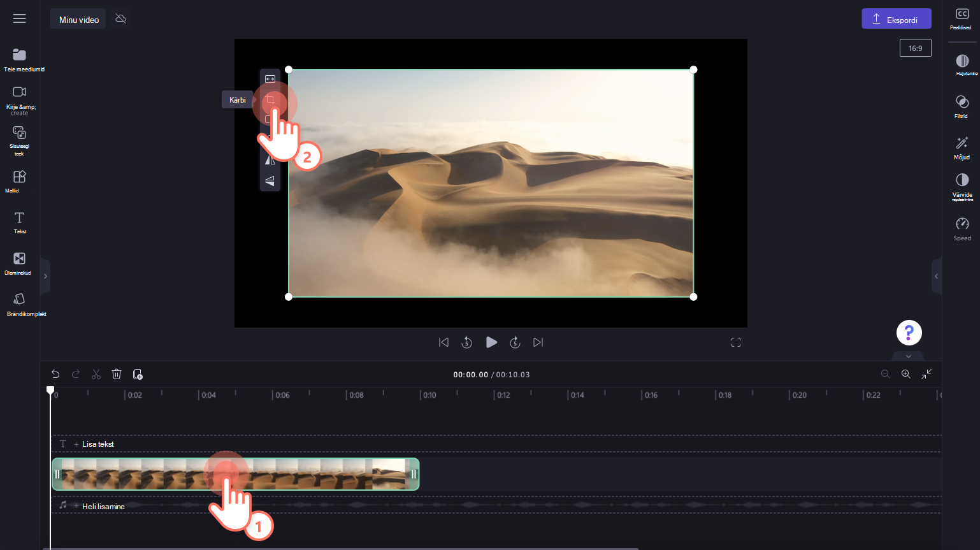Click the 0:10 mark on timeline ruler
This screenshot has width=980, height=550.
(430, 395)
